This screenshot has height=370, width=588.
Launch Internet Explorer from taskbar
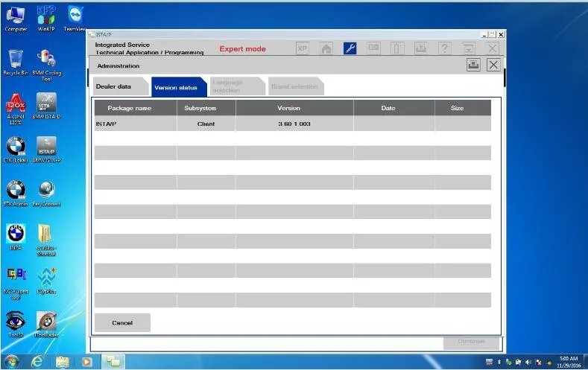point(37,362)
